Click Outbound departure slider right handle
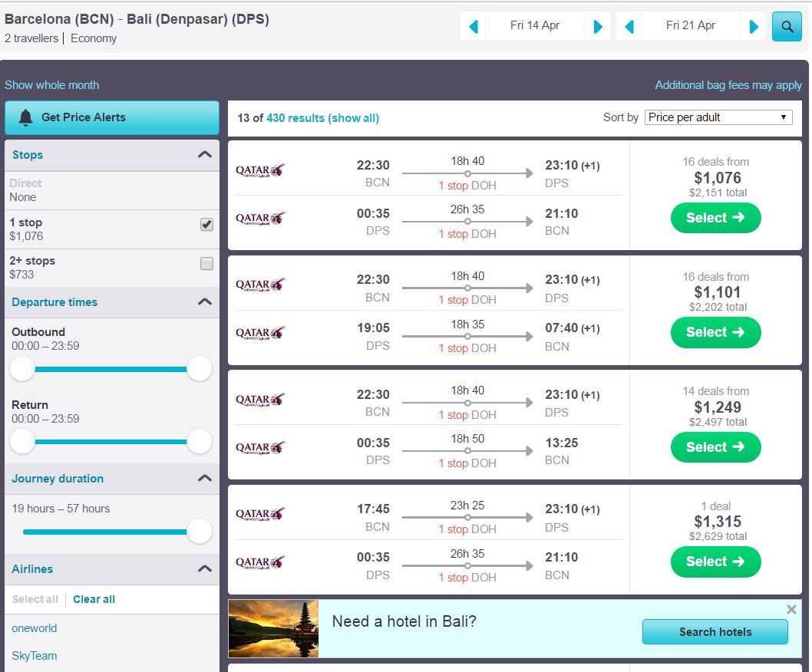The image size is (812, 672). (x=200, y=369)
